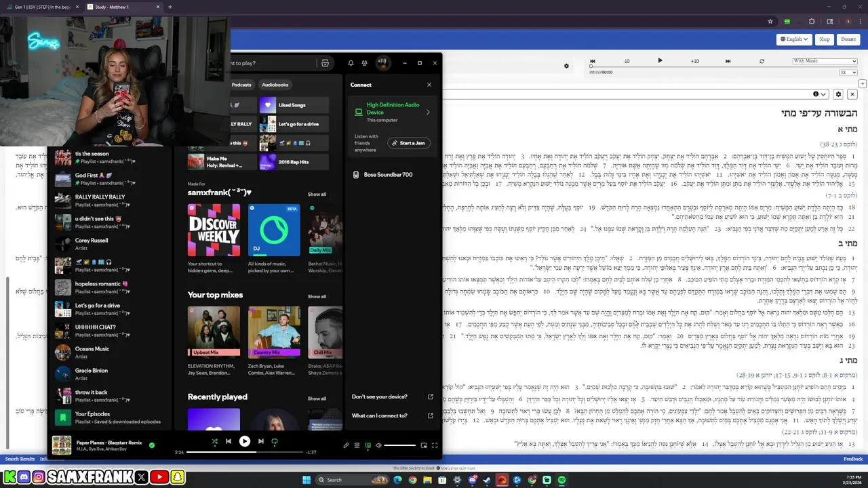This screenshot has width=868, height=488.
Task: Forward 10 seconds in Bible audio
Action: pos(694,61)
